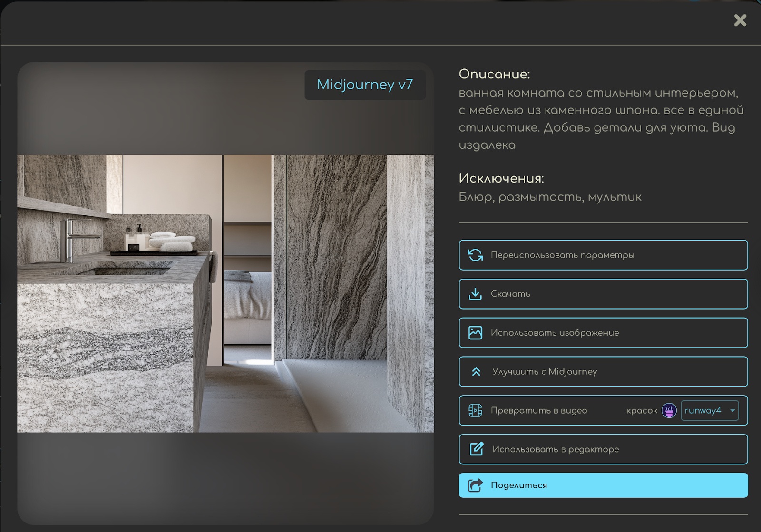Click the exclusions text Блюр, размытость, мультик

tap(550, 197)
